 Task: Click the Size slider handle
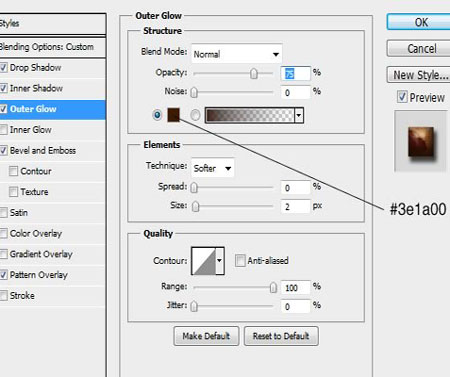coord(196,207)
